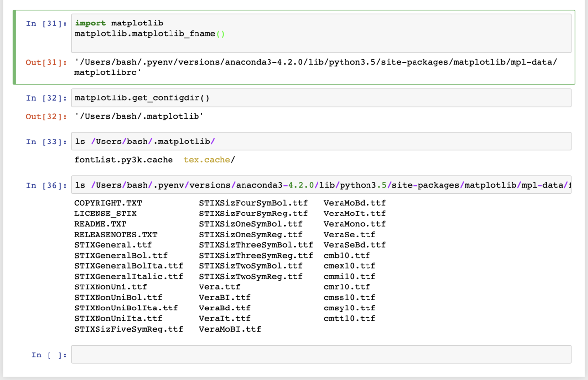Click the In [36] prompt label

click(x=47, y=185)
